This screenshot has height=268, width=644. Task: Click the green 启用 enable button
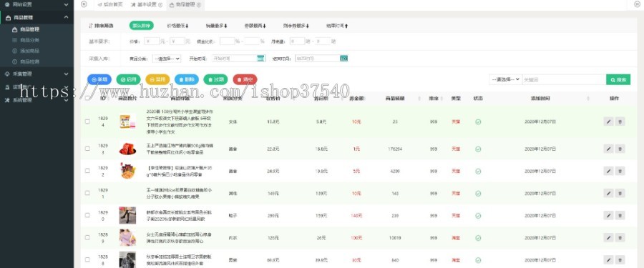(x=128, y=79)
